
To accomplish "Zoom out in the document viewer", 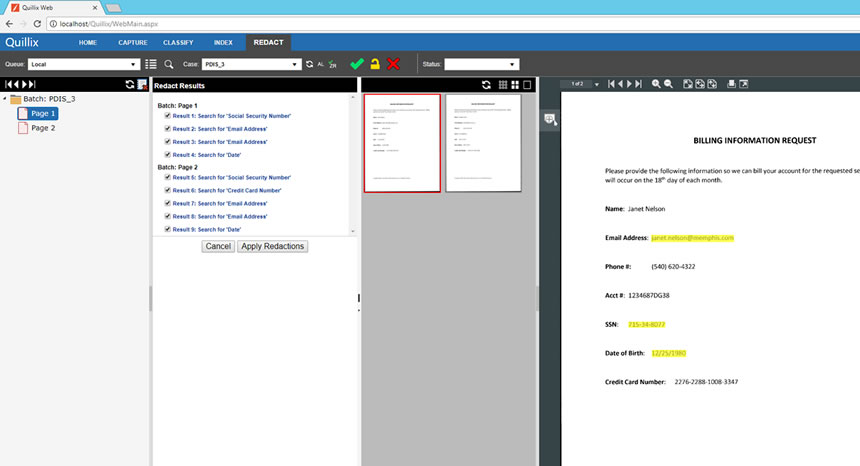I will [668, 84].
